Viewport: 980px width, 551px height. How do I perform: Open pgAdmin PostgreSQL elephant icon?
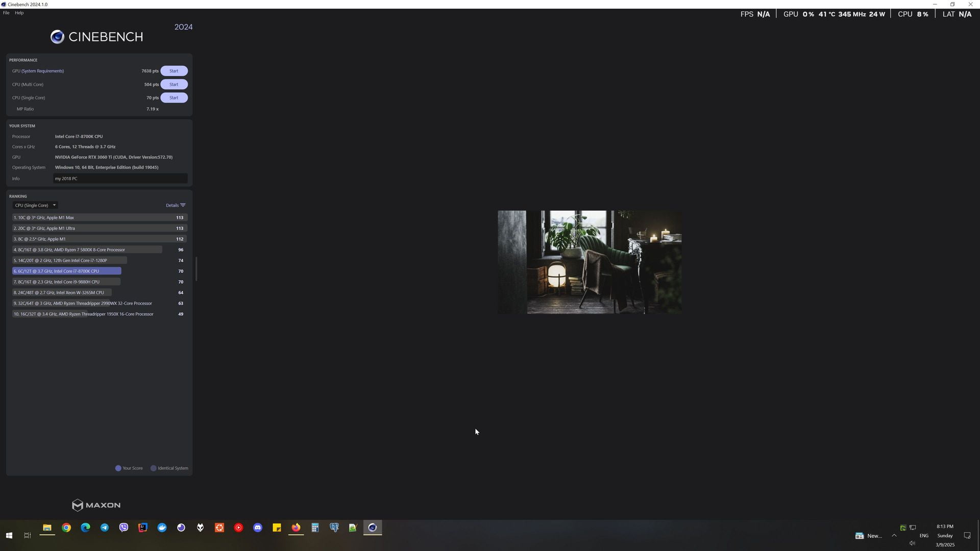click(334, 528)
